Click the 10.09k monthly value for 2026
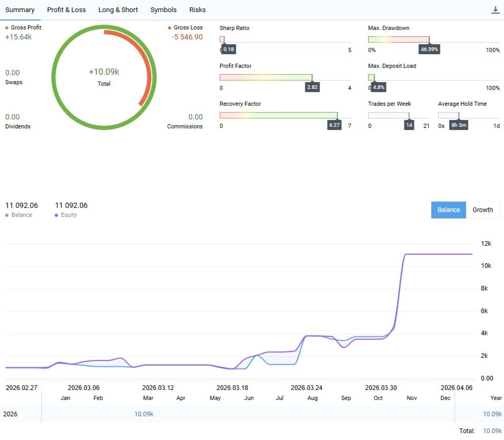Viewport: 504px width, 440px height. (x=144, y=414)
